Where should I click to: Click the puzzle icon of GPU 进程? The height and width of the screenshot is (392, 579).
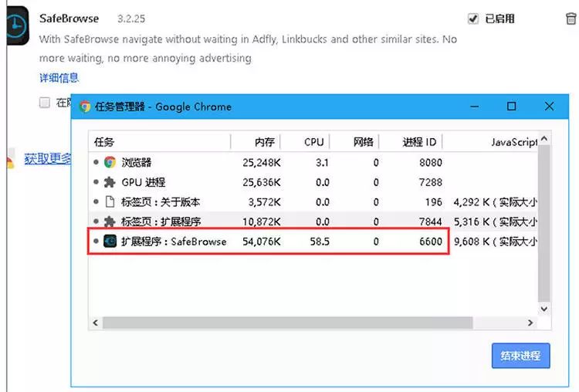click(x=110, y=182)
